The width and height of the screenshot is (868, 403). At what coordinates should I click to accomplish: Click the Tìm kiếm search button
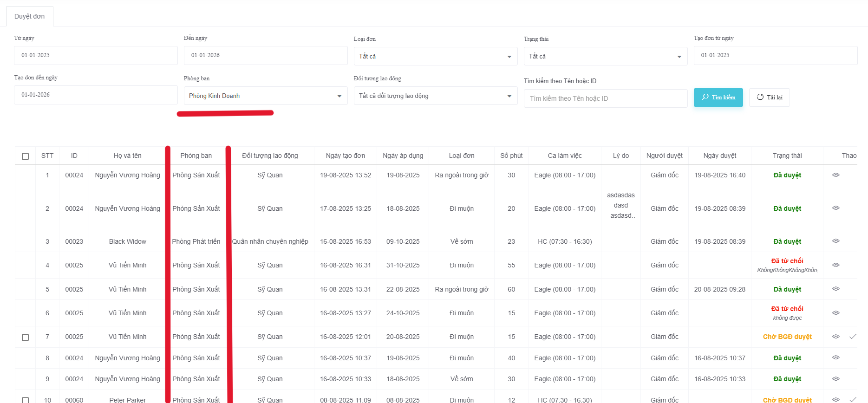tap(718, 97)
